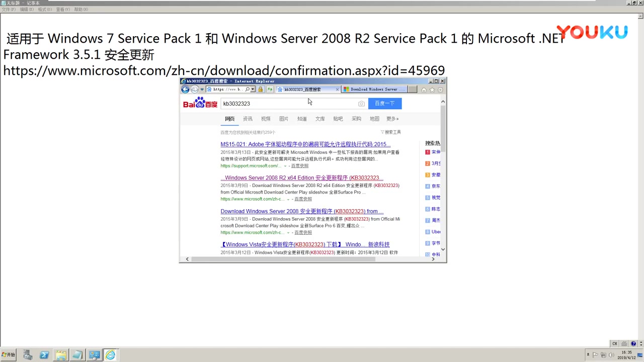
Task: Click the IE horizontal scrollbar left arrow
Action: click(187, 259)
